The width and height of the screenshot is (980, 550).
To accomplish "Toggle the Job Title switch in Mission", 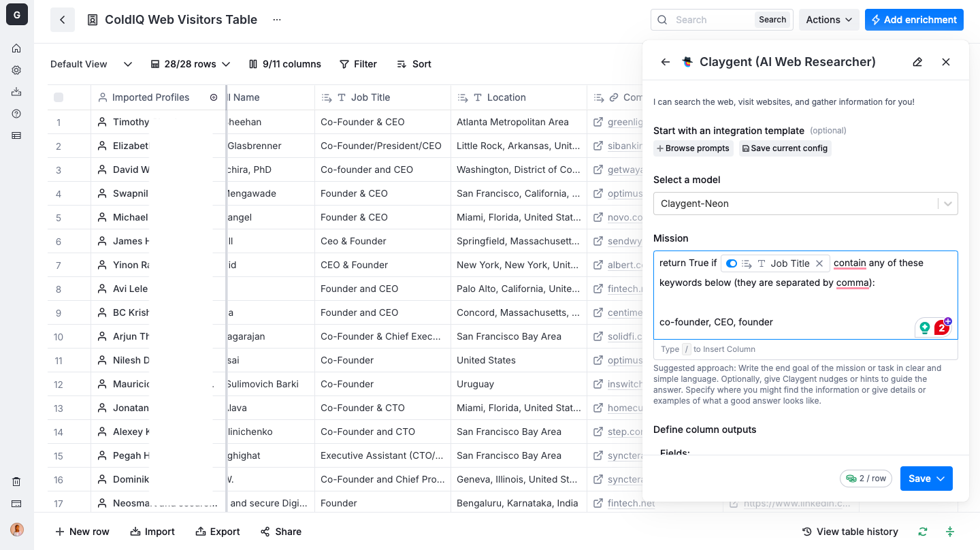I will point(732,263).
